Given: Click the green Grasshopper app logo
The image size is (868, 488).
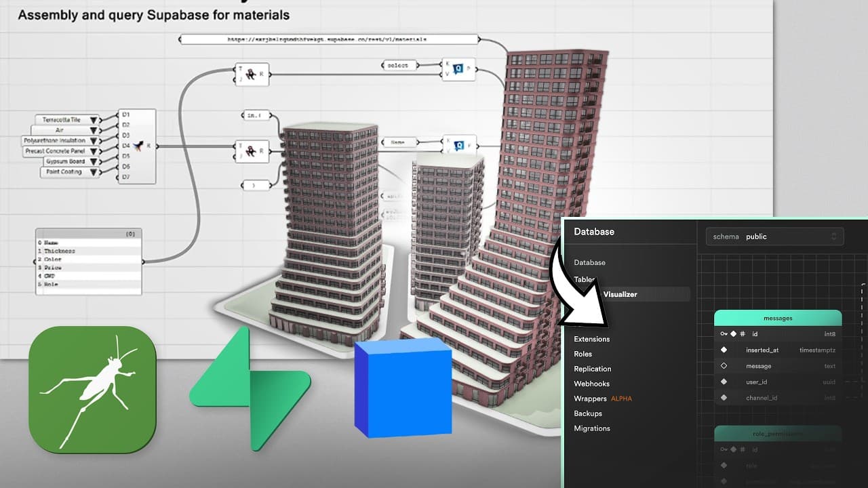Looking at the screenshot, I should pyautogui.click(x=93, y=390).
